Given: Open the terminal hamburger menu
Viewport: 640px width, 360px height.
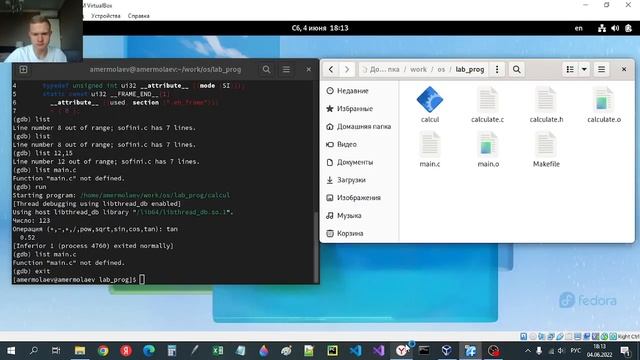Looking at the screenshot, I should (286, 69).
